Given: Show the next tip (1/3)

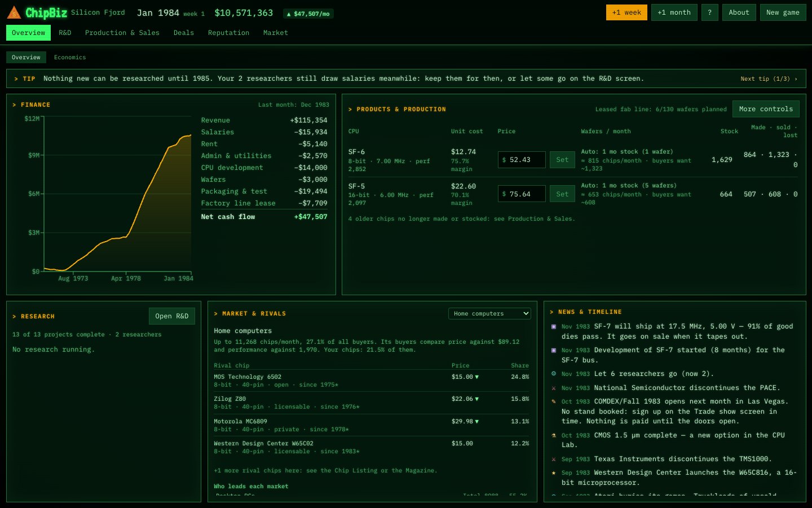Looking at the screenshot, I should pyautogui.click(x=769, y=79).
